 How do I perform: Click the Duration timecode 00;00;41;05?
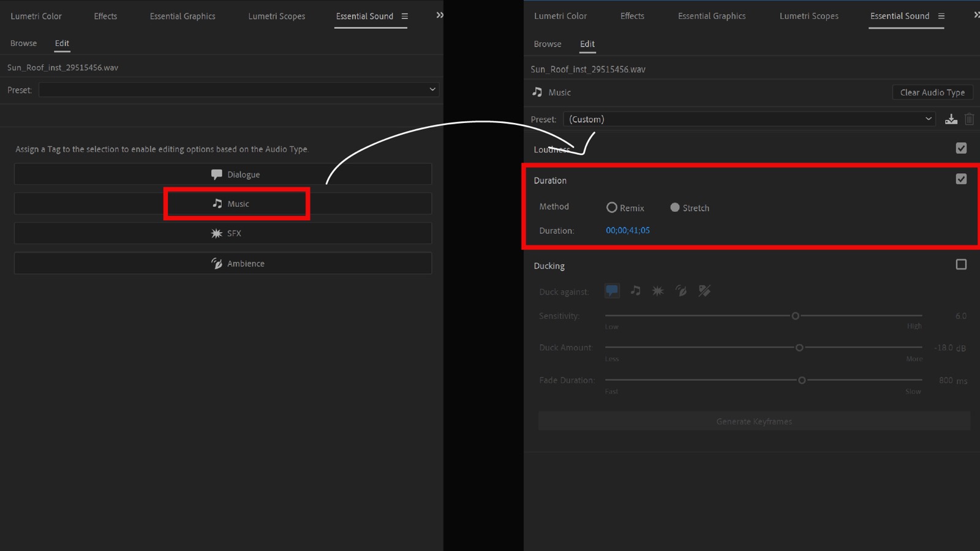point(628,230)
